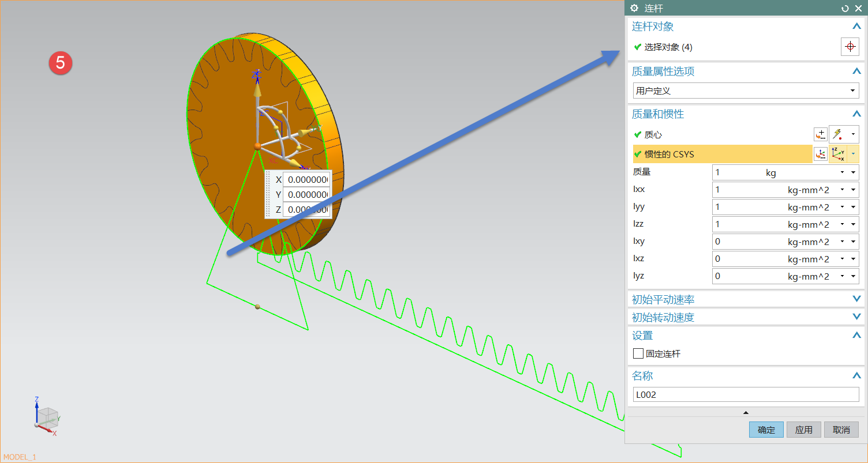Select the highlighted 惯性的 CSYS row
868x463 pixels.
(x=723, y=154)
